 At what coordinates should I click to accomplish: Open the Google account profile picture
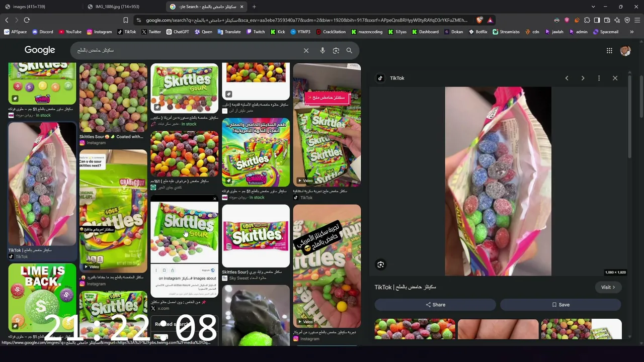click(625, 50)
